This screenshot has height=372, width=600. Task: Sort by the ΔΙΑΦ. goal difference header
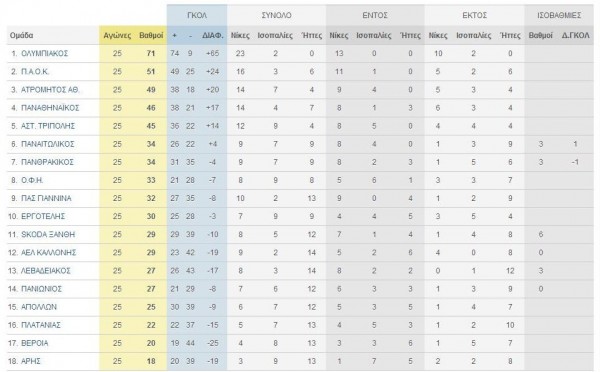coord(213,36)
